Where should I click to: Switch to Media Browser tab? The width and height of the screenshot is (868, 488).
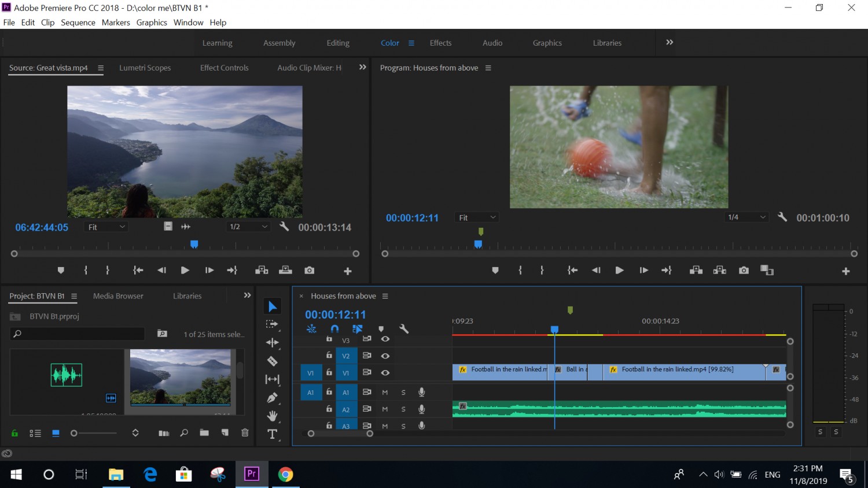click(x=118, y=296)
